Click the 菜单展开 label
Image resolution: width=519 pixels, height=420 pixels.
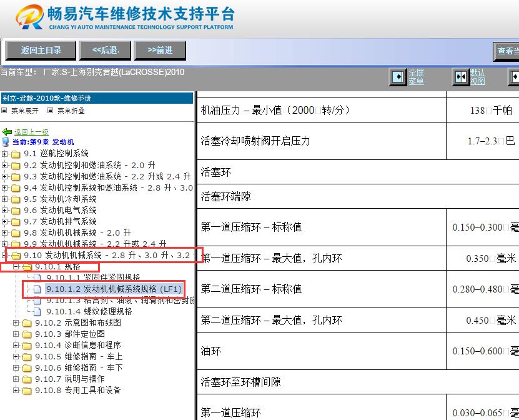click(25, 111)
